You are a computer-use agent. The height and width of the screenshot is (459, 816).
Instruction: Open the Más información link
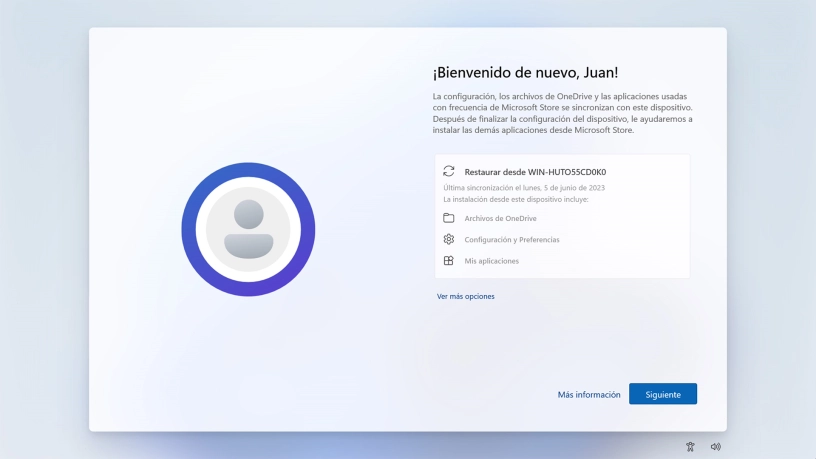[x=589, y=394]
